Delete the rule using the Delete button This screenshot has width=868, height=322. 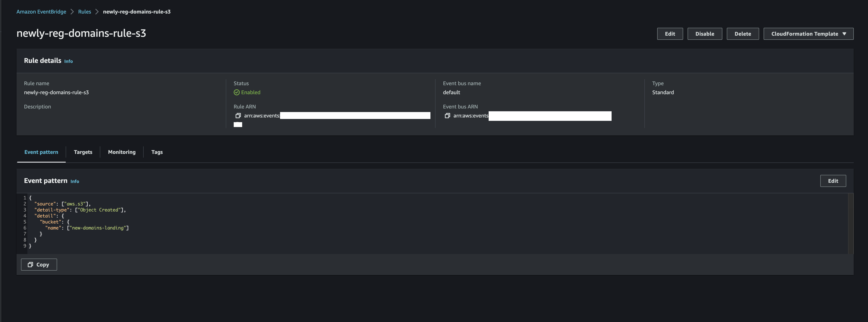click(742, 34)
